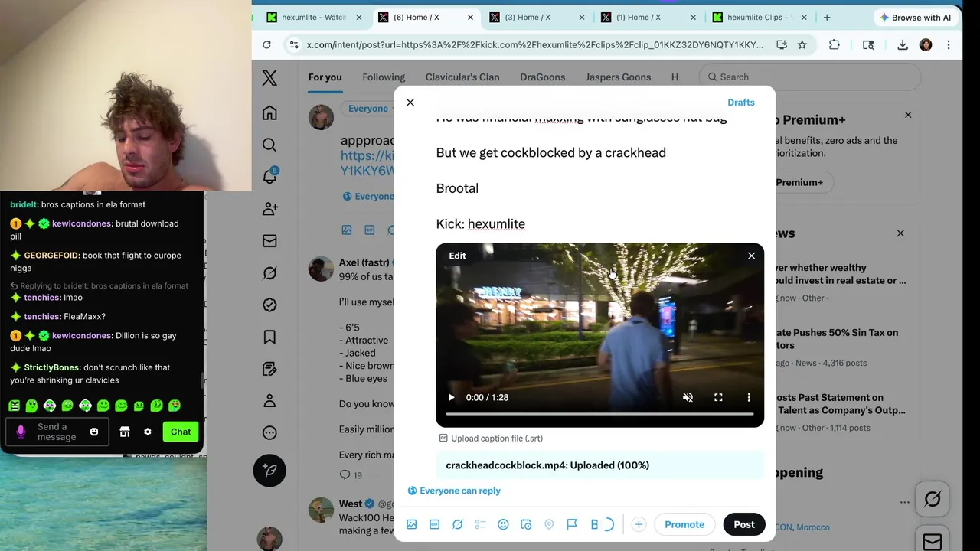This screenshot has width=980, height=551.
Task: Dismiss the Premium+ promo card
Action: tap(908, 115)
